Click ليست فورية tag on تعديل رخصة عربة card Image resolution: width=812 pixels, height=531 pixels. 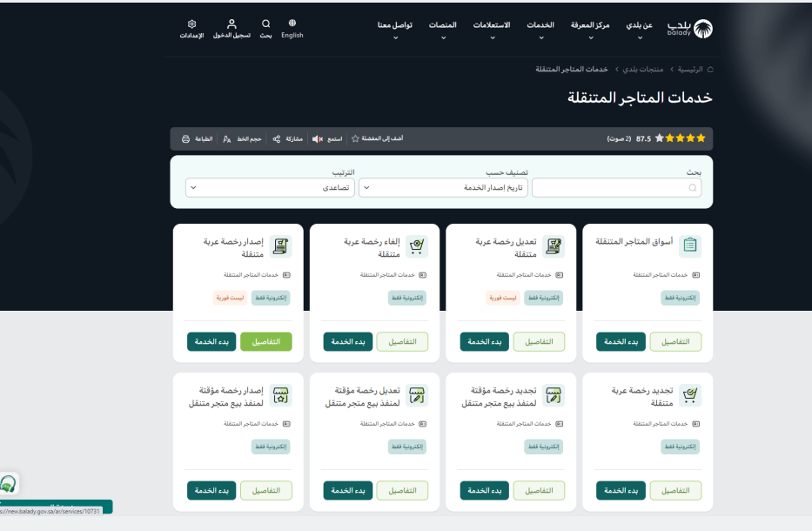click(x=503, y=298)
